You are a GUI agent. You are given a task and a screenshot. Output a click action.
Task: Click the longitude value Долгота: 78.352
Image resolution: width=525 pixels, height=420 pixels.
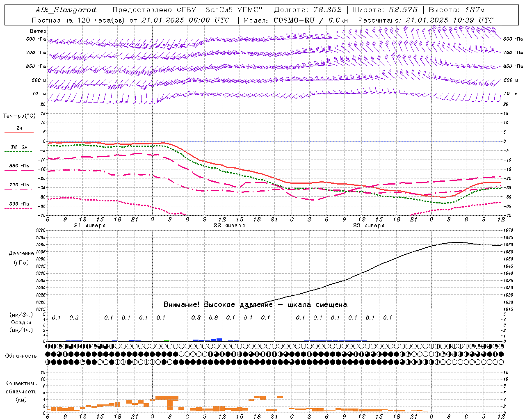click(x=307, y=10)
